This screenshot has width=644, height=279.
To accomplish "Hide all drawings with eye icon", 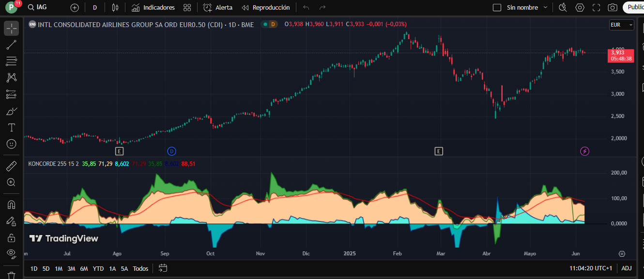I will click(x=12, y=253).
